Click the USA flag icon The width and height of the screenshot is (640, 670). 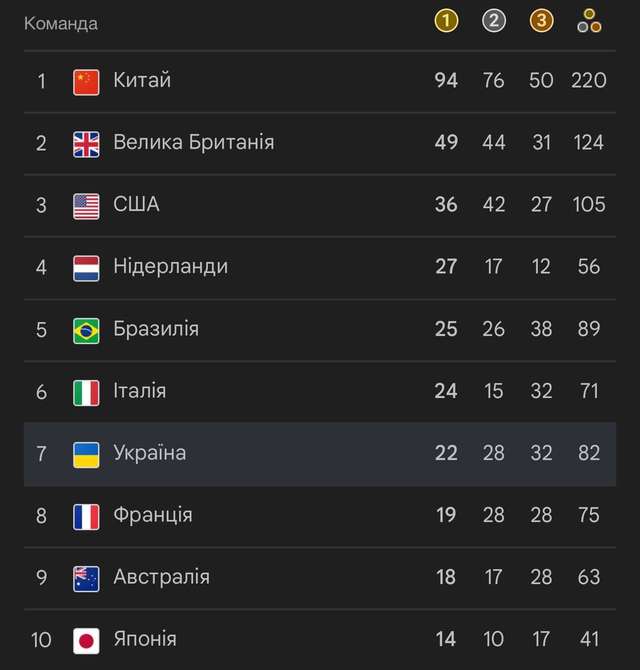coord(86,206)
